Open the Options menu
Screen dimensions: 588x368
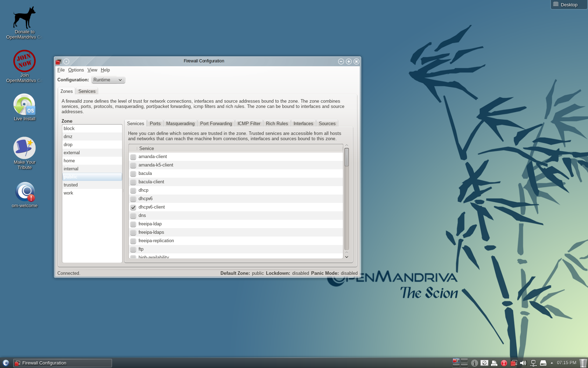(x=76, y=70)
